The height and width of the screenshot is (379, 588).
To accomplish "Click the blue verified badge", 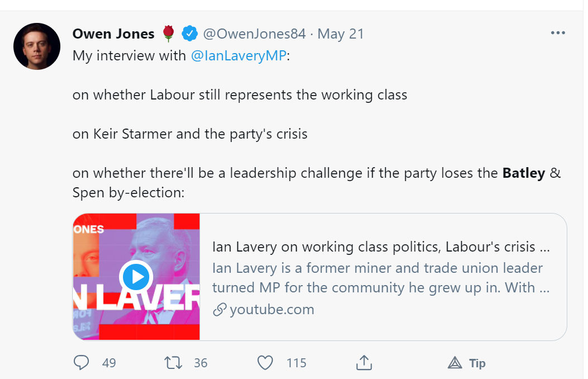I will click(x=191, y=34).
